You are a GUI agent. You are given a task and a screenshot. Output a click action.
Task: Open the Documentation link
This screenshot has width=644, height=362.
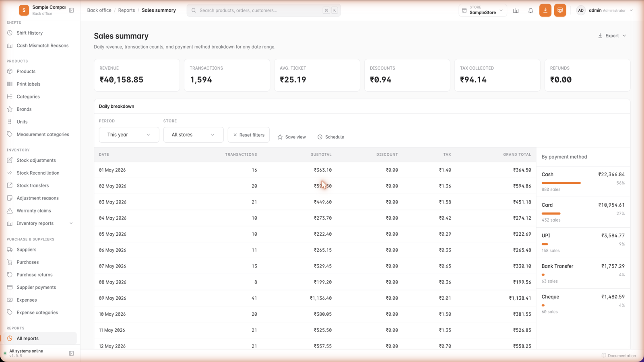click(x=619, y=356)
